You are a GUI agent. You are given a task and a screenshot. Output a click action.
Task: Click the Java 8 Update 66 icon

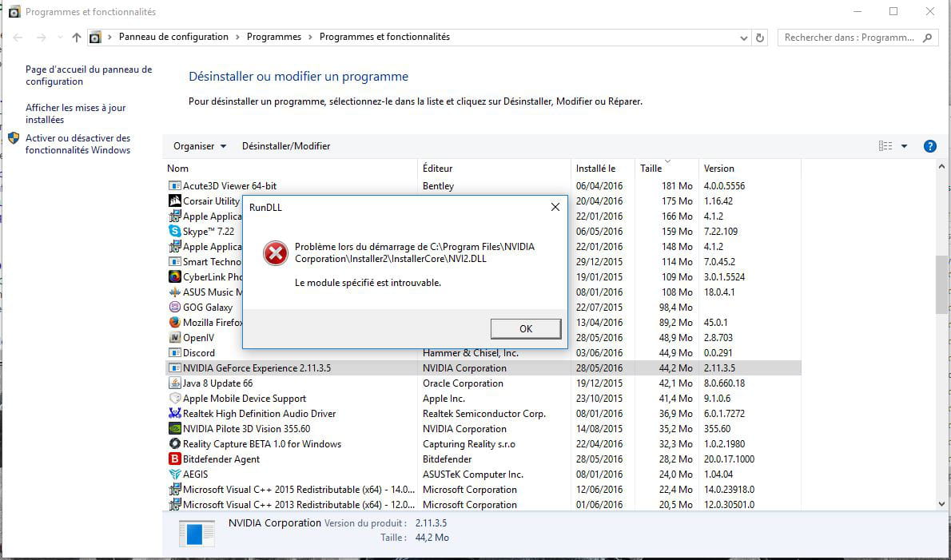pyautogui.click(x=175, y=383)
